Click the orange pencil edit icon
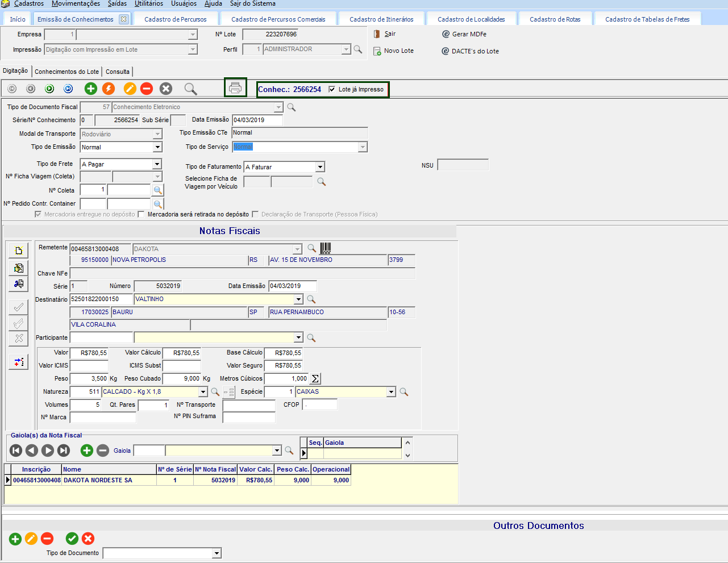The width and height of the screenshot is (728, 563). coord(130,89)
